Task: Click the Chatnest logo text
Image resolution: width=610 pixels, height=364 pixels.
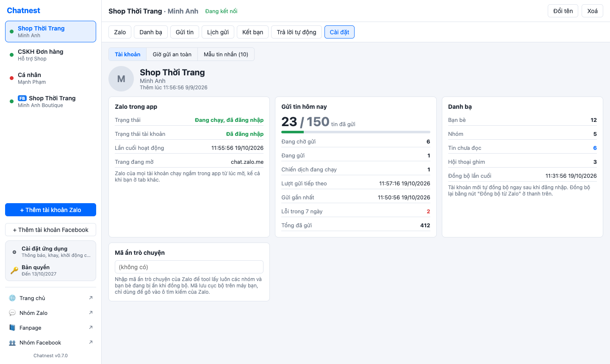Action: coord(23,11)
